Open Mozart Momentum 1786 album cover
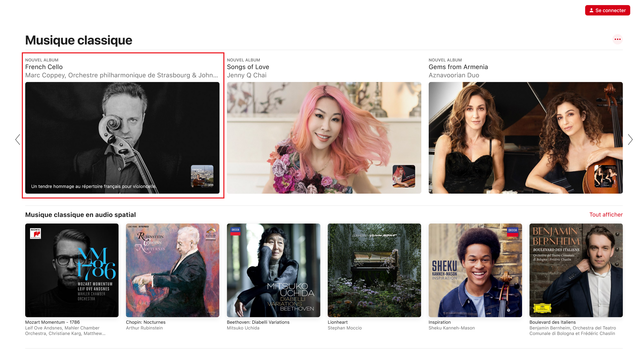The width and height of the screenshot is (644, 350). 72,270
